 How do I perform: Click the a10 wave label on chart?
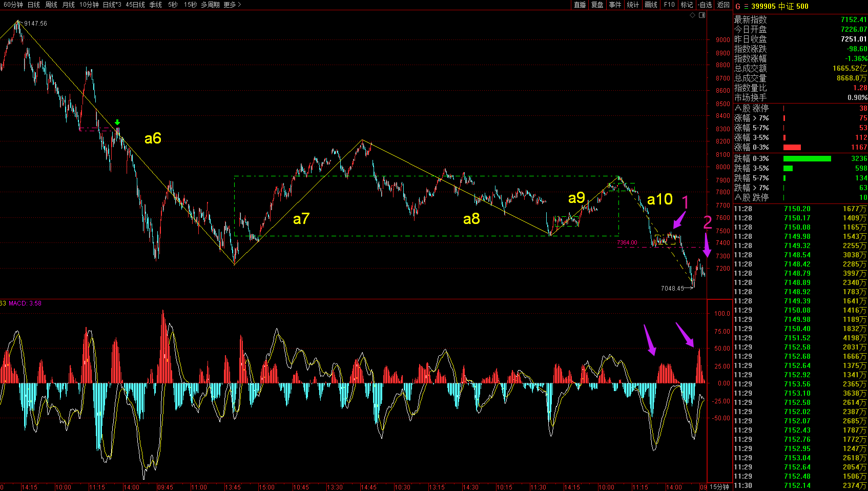coord(659,199)
